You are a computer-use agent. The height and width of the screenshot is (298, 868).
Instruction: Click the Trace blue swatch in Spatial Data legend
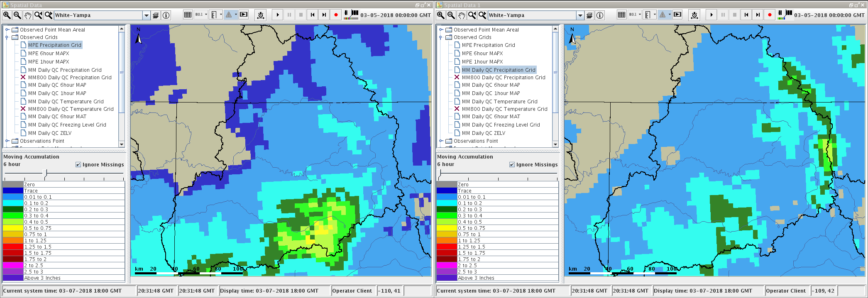[x=13, y=191]
